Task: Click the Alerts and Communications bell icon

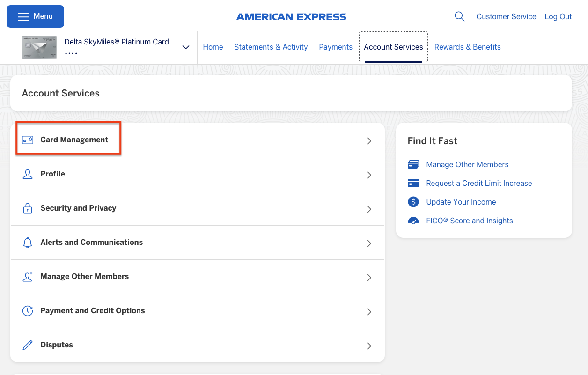Action: 28,243
